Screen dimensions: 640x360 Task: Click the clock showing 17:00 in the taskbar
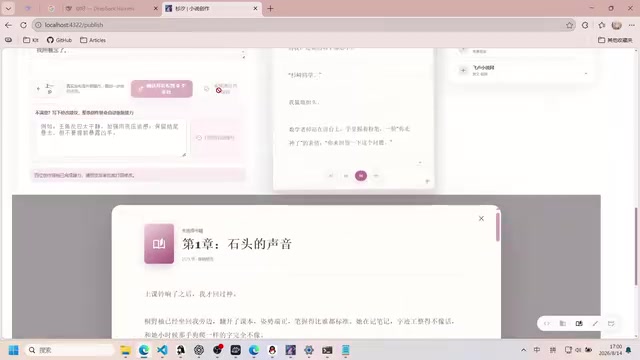(610, 350)
